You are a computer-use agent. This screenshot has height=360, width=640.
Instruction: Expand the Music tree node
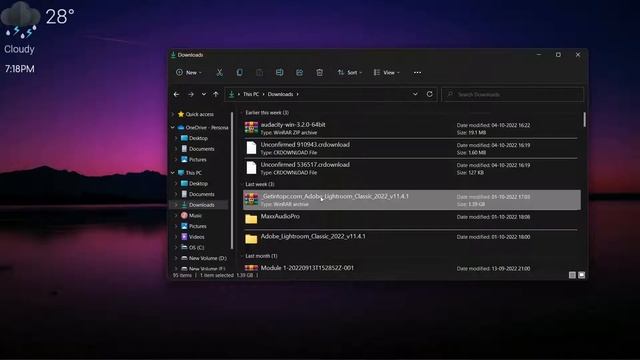click(x=176, y=215)
